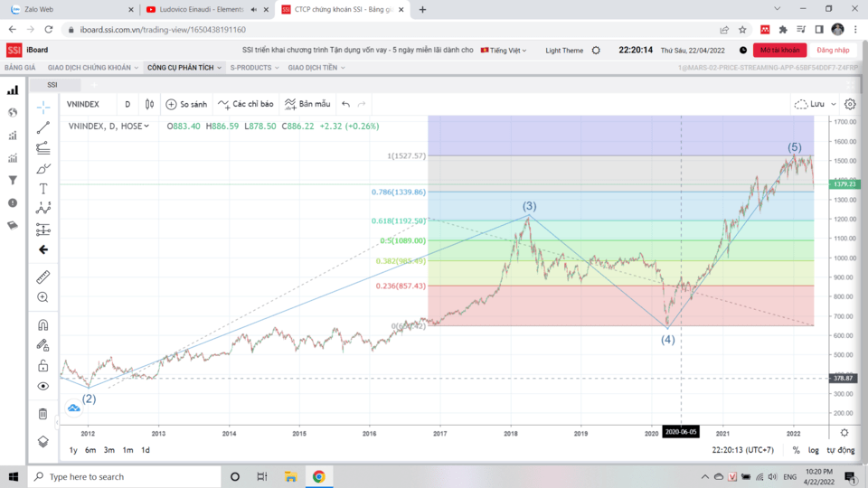Viewport: 868px width, 488px height.
Task: Click the trash icon to remove drawings
Action: click(42, 414)
